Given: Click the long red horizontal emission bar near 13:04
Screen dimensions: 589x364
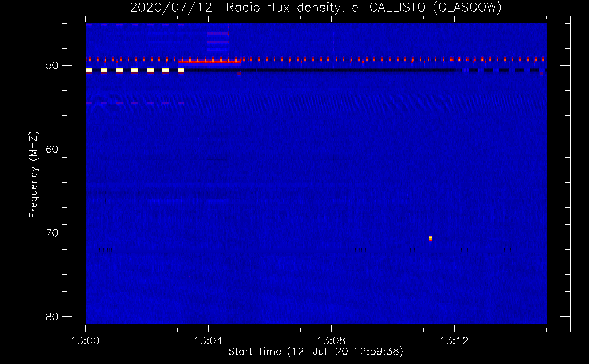Looking at the screenshot, I should [x=209, y=62].
